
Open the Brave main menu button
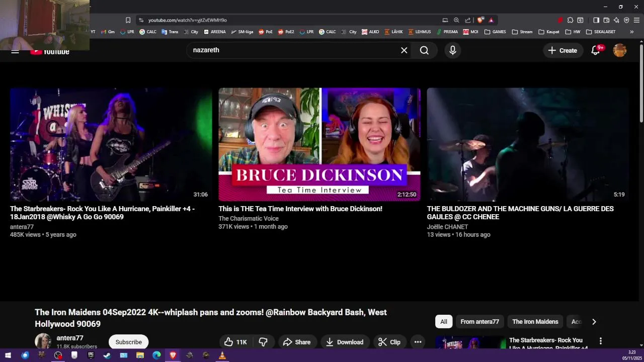pyautogui.click(x=637, y=20)
